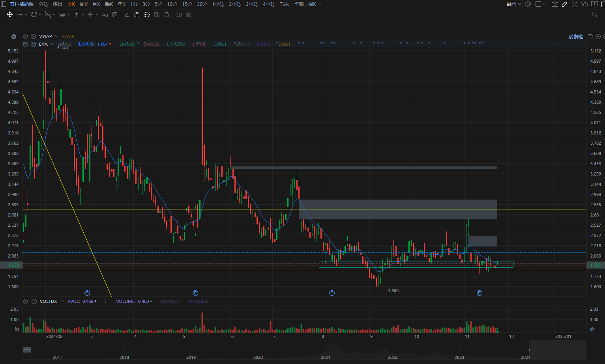Hide all drawings with eye-slash icon
Screen dimensions: 605x364
pos(157,15)
